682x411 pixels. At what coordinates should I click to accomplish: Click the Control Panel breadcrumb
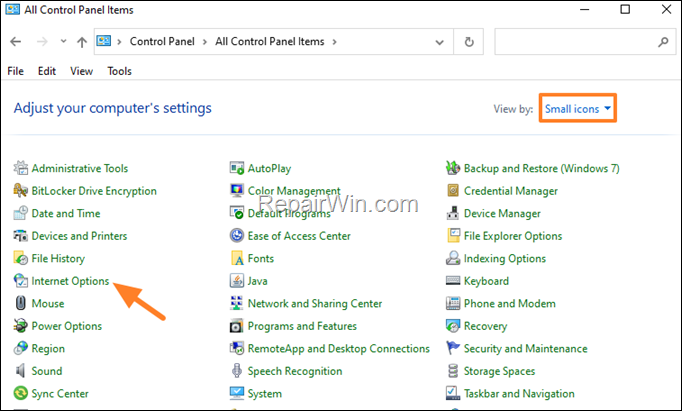pyautogui.click(x=162, y=41)
